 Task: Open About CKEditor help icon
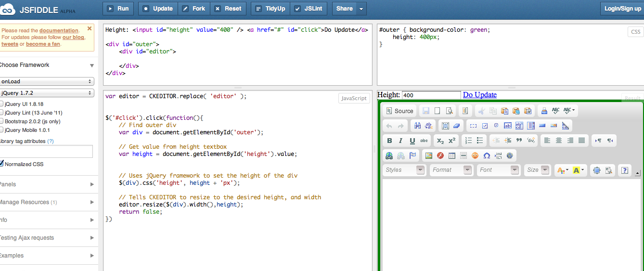(x=625, y=170)
